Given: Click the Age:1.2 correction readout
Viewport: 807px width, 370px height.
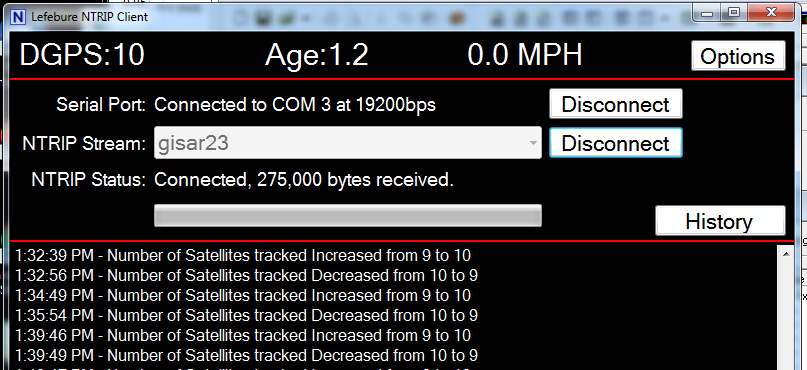Looking at the screenshot, I should (x=317, y=55).
